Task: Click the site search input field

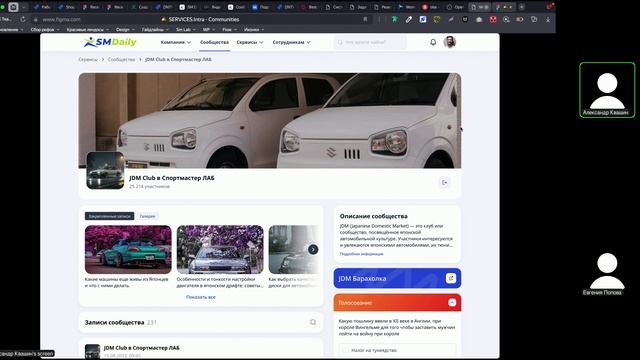Action: (370, 42)
